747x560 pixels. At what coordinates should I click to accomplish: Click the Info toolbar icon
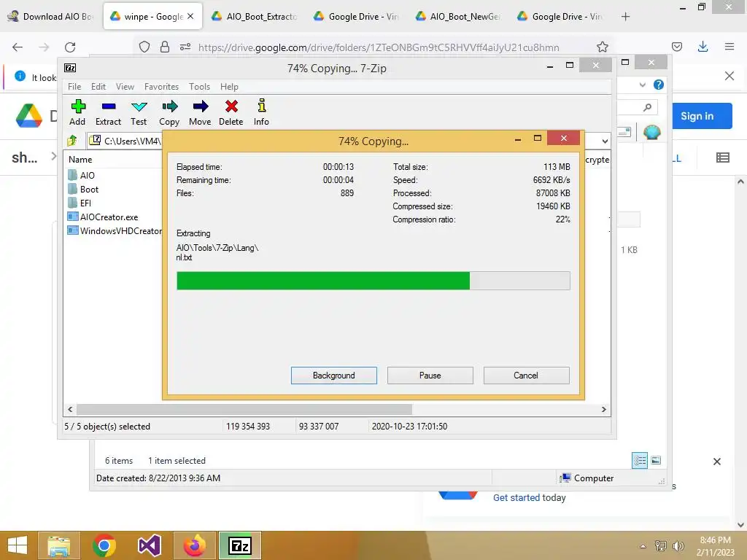tap(261, 112)
